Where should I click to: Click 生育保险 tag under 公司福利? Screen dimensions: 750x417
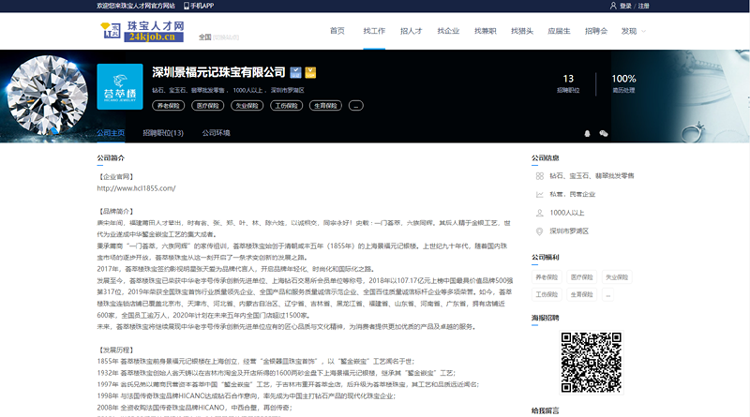[582, 295]
